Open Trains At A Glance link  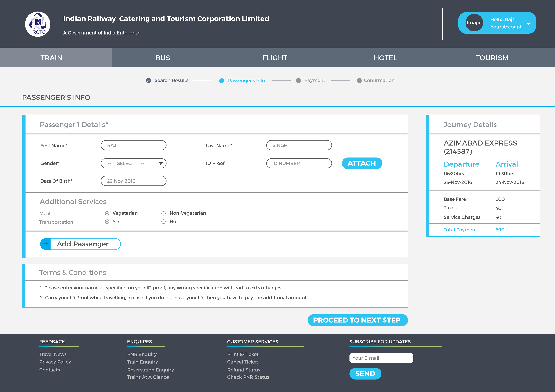148,377
